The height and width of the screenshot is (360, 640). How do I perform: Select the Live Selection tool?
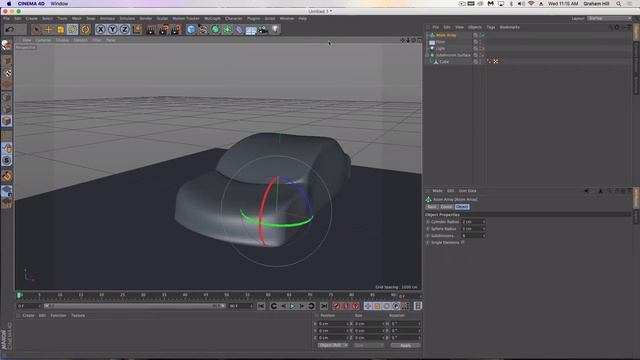coord(36,29)
